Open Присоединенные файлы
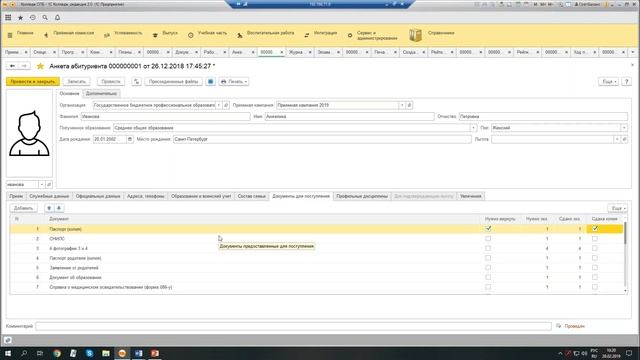640x360 pixels. pyautogui.click(x=173, y=82)
